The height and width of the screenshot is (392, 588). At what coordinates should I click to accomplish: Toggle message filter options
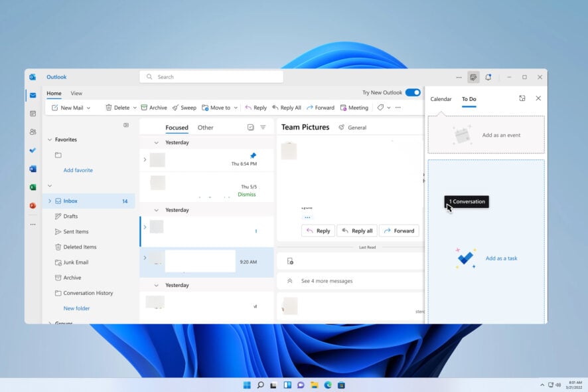pyautogui.click(x=263, y=128)
